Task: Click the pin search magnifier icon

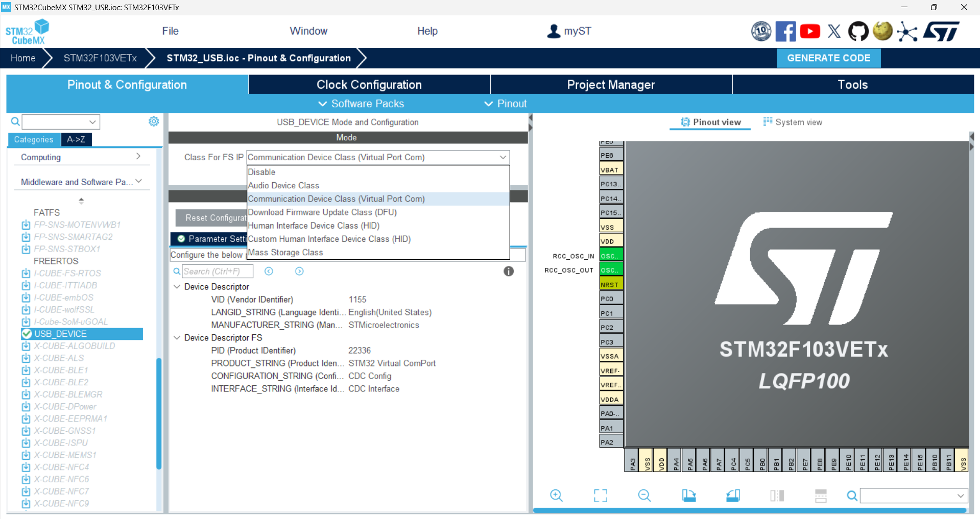Action: tap(852, 496)
